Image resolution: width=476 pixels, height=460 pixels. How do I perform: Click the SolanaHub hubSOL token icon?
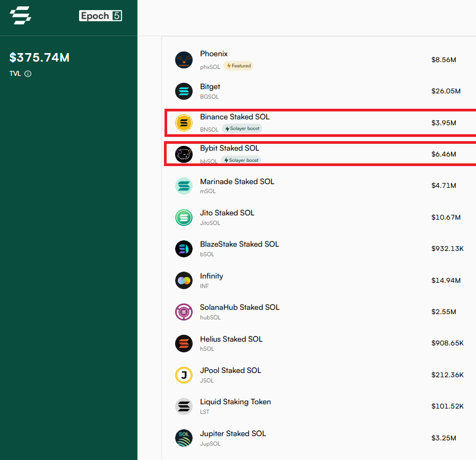pos(184,312)
